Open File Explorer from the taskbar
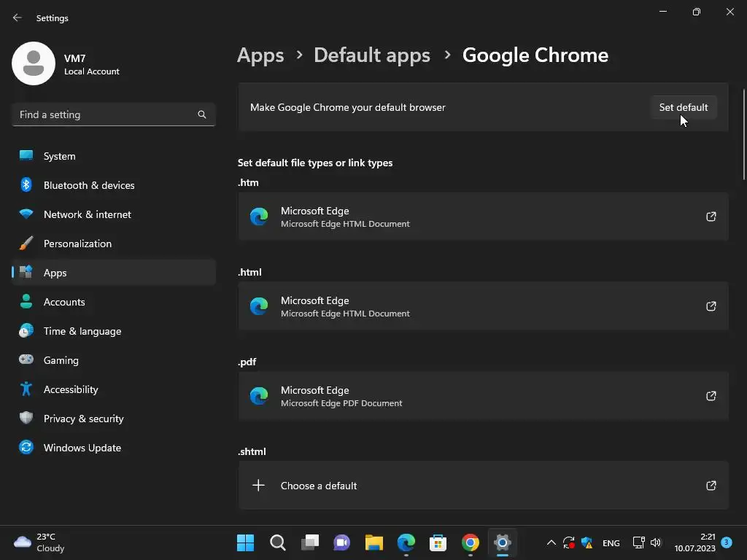Screen dimensions: 747x560 pos(374,542)
